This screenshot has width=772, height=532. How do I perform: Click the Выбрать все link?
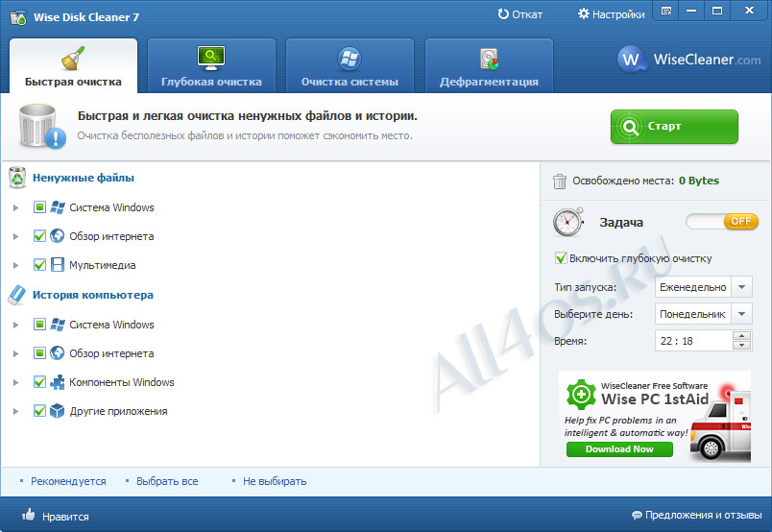pyautogui.click(x=167, y=481)
